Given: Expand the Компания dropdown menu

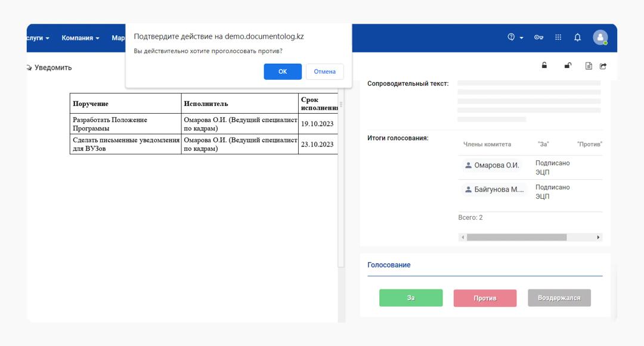Looking at the screenshot, I should pyautogui.click(x=80, y=38).
